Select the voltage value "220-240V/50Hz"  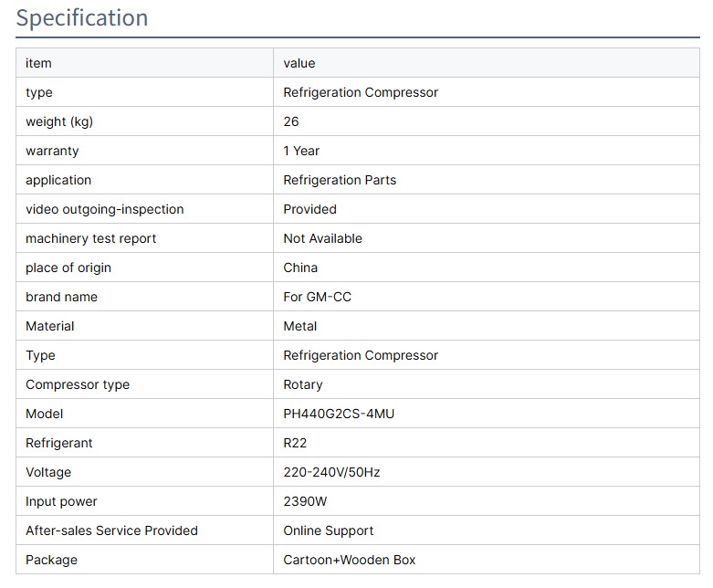pyautogui.click(x=332, y=472)
